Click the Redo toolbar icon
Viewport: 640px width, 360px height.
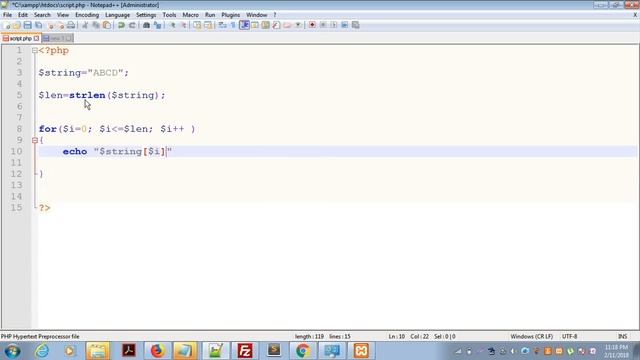coord(132,25)
